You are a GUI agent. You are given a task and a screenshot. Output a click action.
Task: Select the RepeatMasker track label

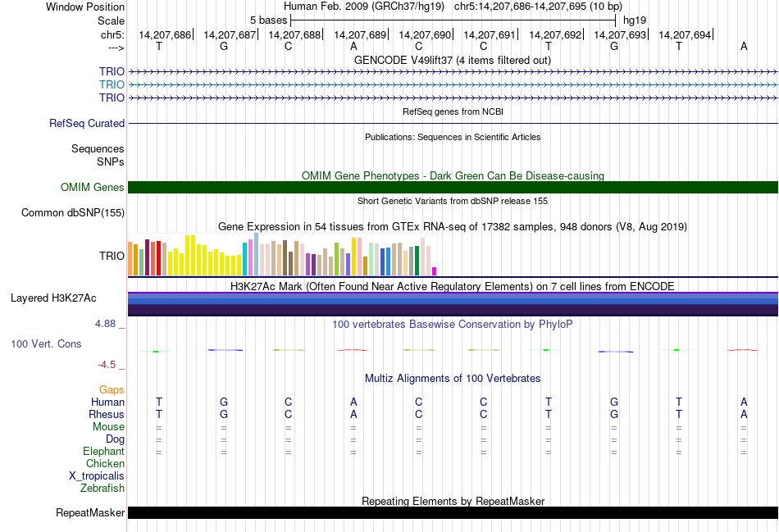(90, 512)
